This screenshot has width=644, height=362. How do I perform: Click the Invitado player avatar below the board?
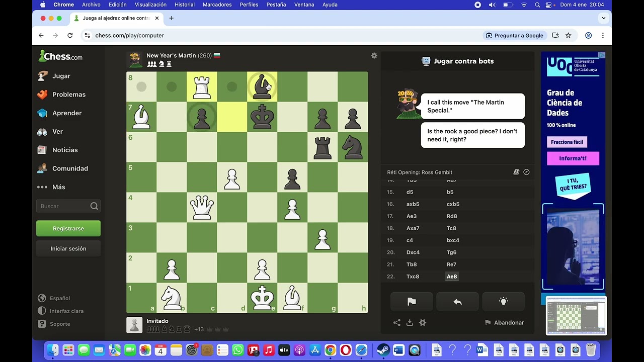click(x=134, y=325)
